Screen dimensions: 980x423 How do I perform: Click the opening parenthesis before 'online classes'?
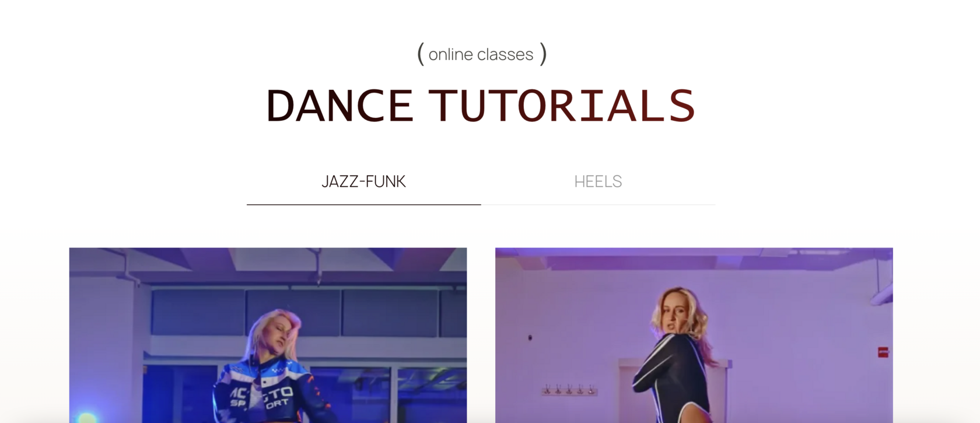click(421, 54)
